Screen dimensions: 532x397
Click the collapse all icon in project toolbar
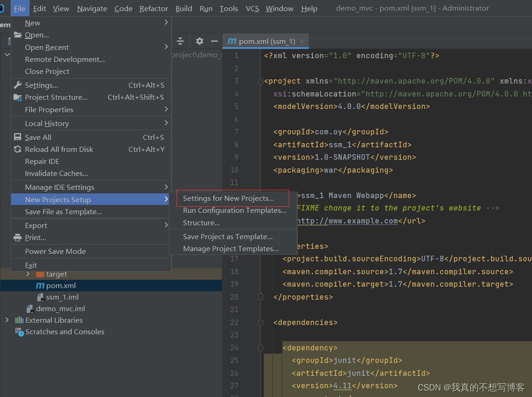tap(180, 42)
